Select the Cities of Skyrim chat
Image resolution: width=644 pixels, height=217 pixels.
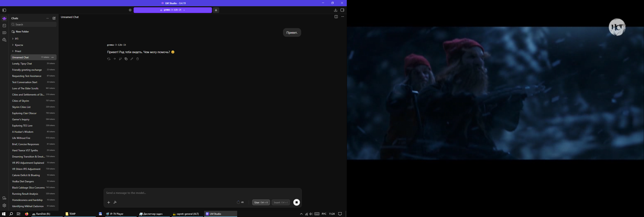(33, 101)
